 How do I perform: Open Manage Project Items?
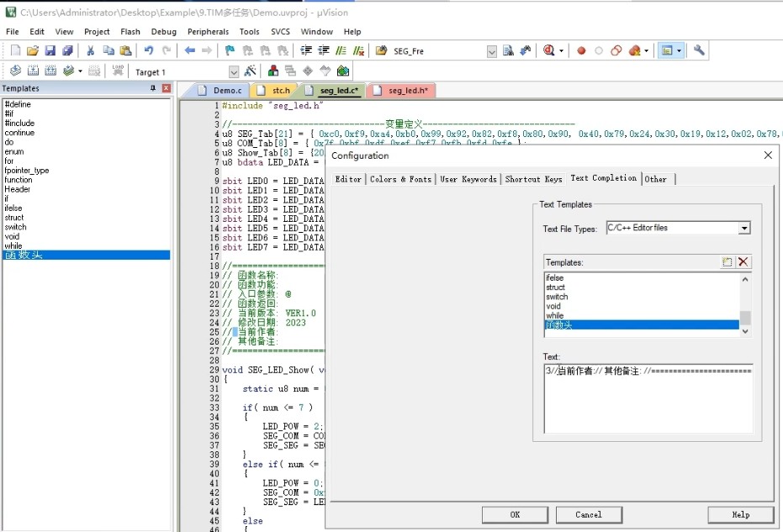click(273, 71)
